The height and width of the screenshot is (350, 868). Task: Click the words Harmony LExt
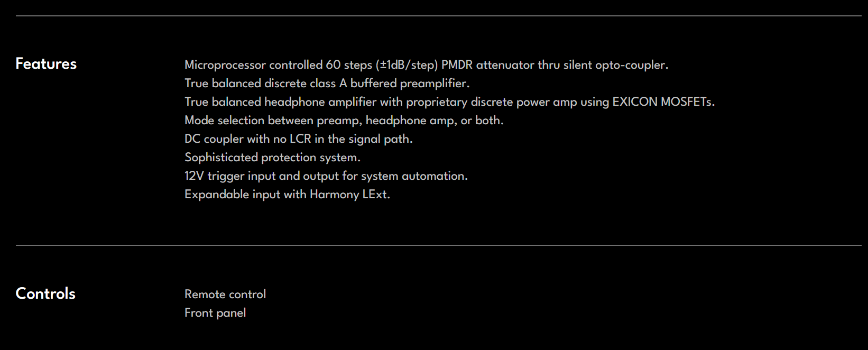350,195
